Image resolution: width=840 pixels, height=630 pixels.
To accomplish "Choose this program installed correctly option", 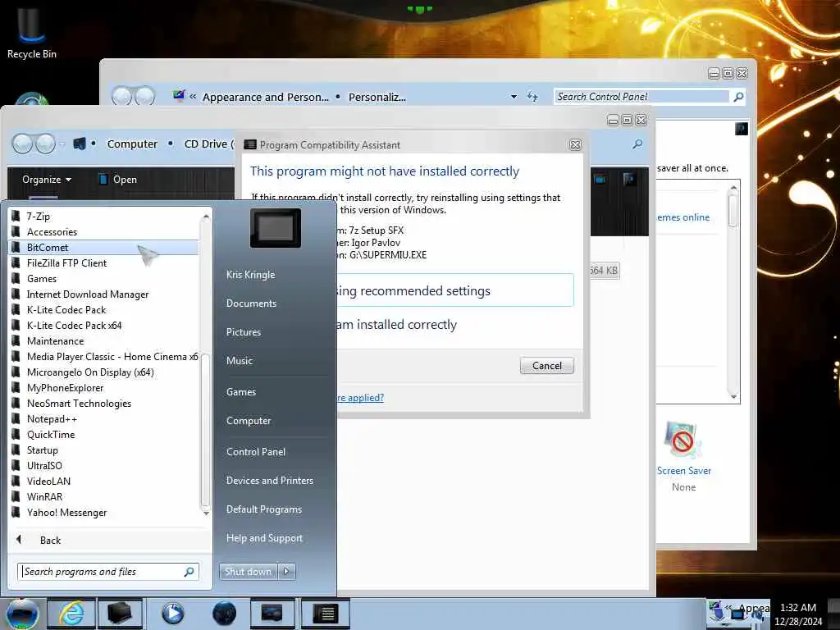I will (396, 325).
